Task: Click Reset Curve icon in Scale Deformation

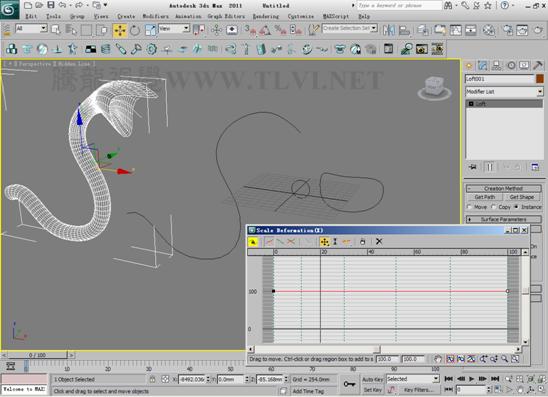Action: 379,241
